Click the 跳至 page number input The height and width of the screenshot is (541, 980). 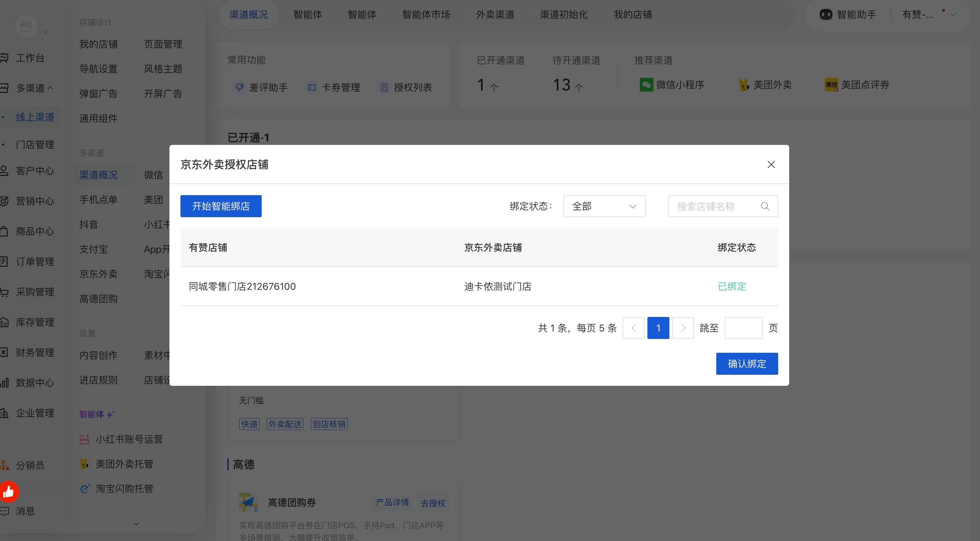point(743,328)
